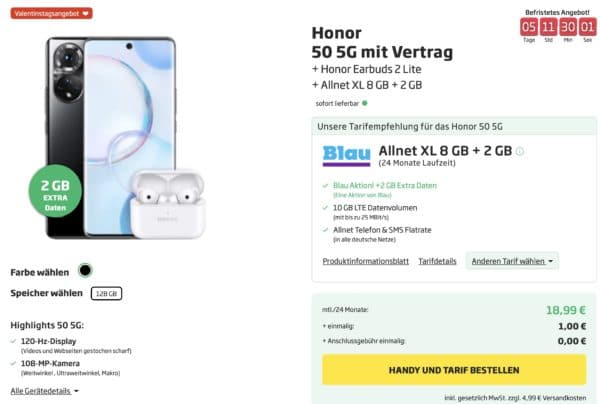
Task: Click the info icon beside Allnet XL tariff
Action: click(520, 152)
